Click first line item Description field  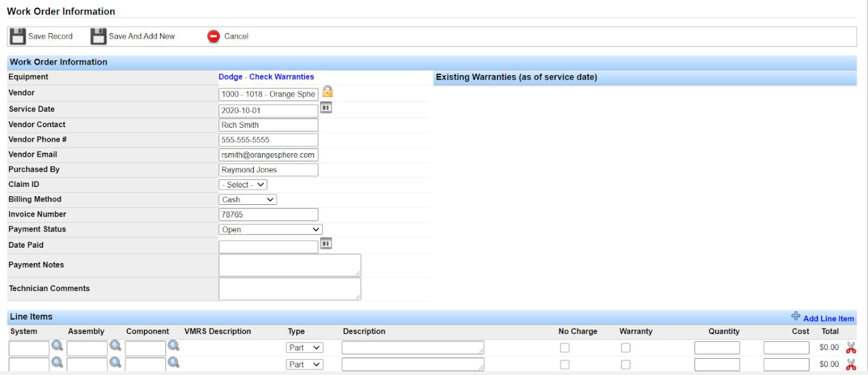pos(413,348)
